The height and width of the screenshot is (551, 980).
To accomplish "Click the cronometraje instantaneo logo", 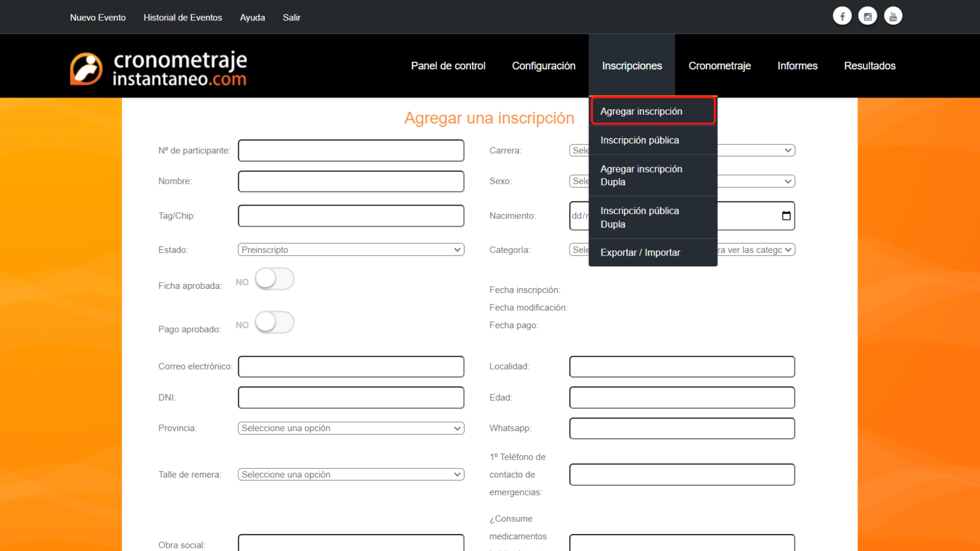I will [x=158, y=68].
